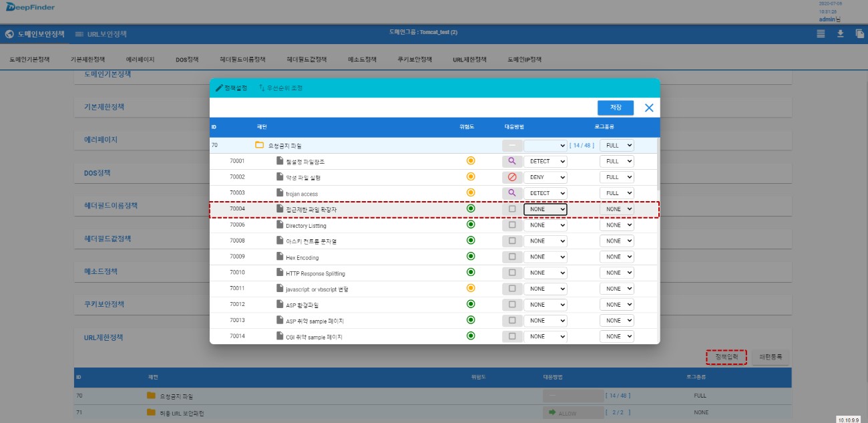Click the 정책입력 button

pos(726,357)
